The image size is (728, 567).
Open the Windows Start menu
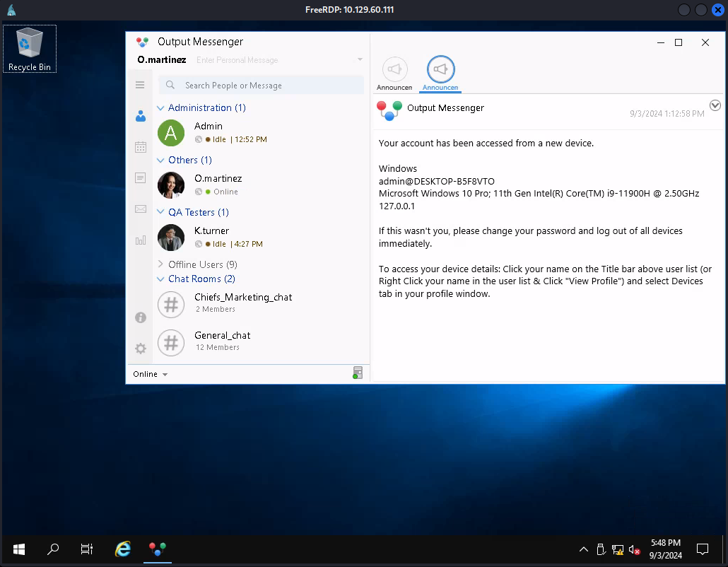click(x=19, y=549)
